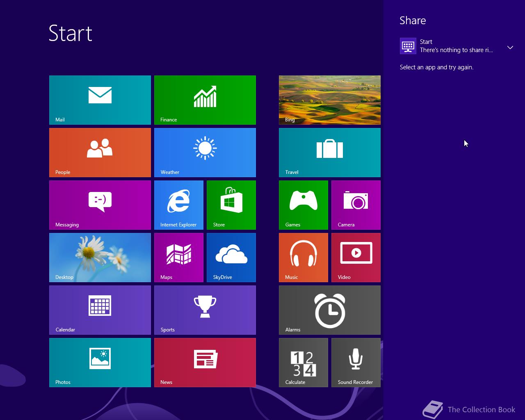The height and width of the screenshot is (420, 525).
Task: Open the Sports tile
Action: coord(205,310)
